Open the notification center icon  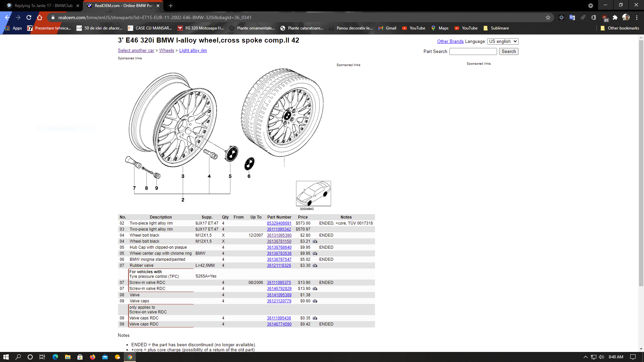(633, 357)
